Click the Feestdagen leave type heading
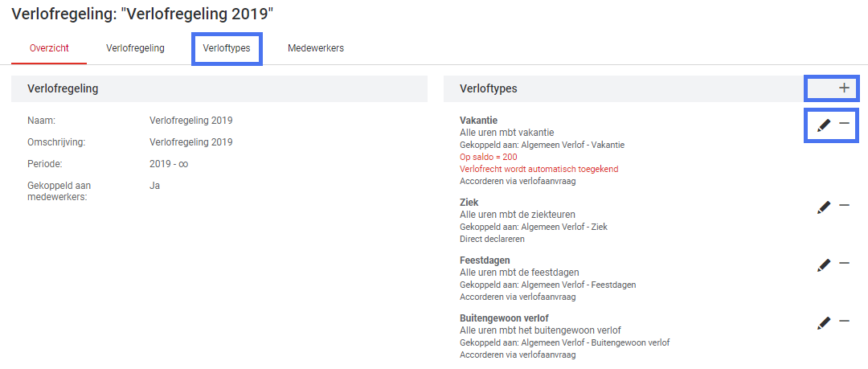The height and width of the screenshot is (369, 868). coord(485,260)
